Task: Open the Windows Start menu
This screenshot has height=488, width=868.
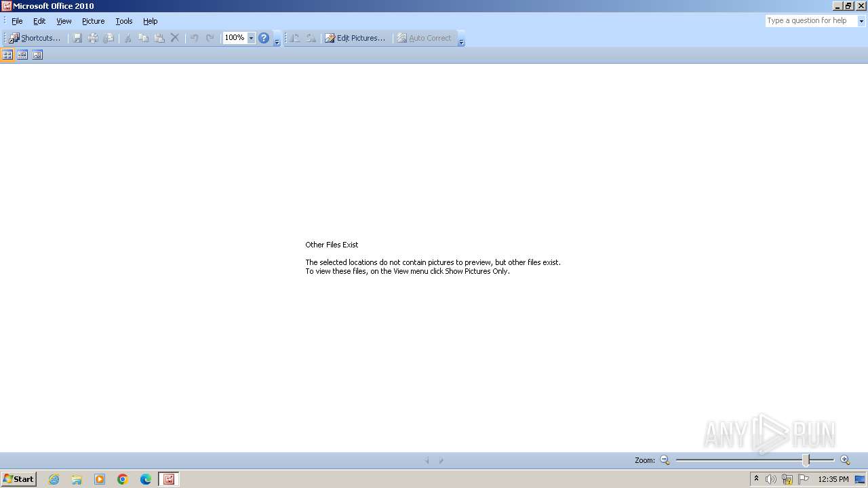Action: click(x=18, y=479)
